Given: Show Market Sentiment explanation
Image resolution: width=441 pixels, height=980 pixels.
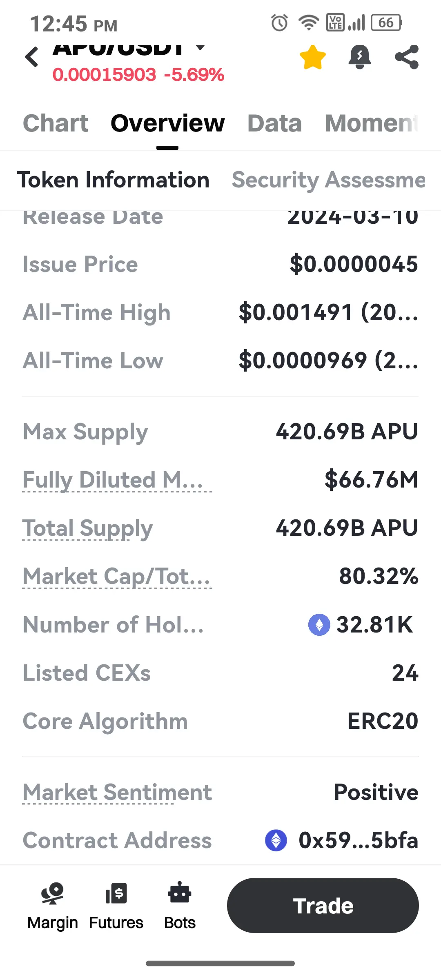Looking at the screenshot, I should 117,793.
